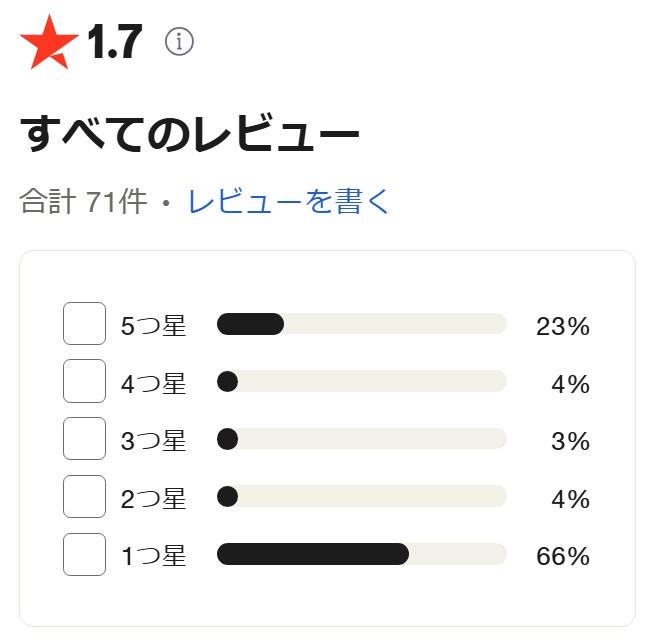Screen dimensions: 648x642
Task: Click the すべてのレビュー heading
Action: (190, 133)
